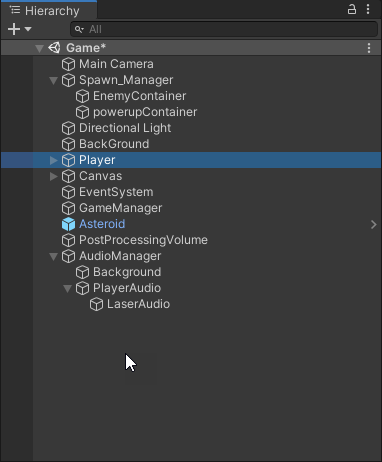Select the BackGround object
This screenshot has width=382, height=462.
tap(114, 144)
